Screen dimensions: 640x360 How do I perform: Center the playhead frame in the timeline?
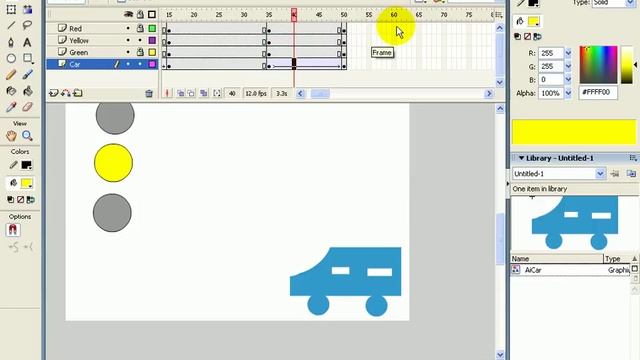167,93
